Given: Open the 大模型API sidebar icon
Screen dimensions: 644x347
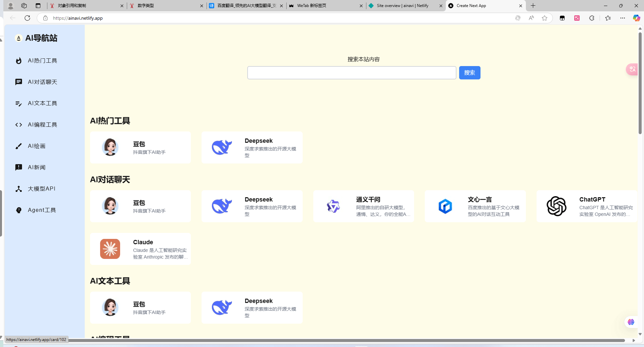Looking at the screenshot, I should pos(19,189).
